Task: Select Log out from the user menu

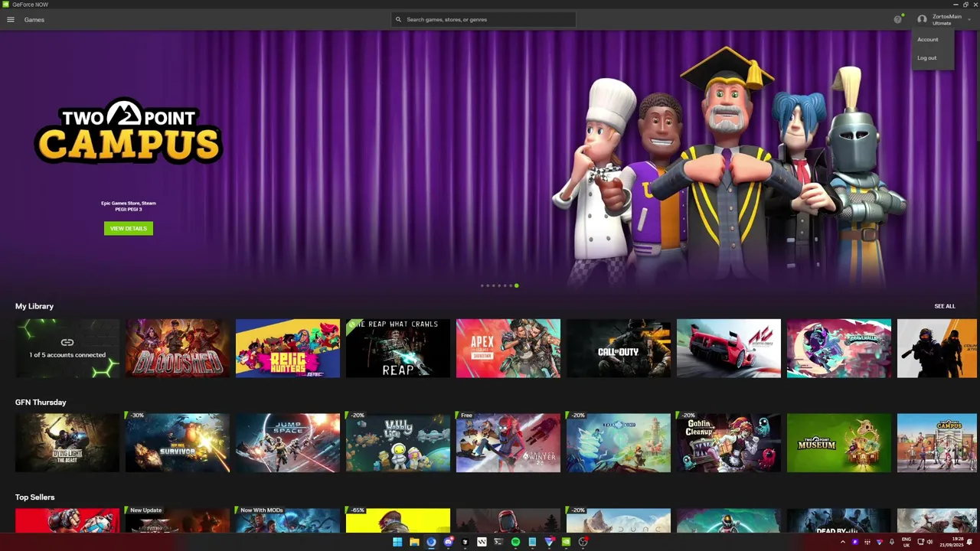Action: 927,58
